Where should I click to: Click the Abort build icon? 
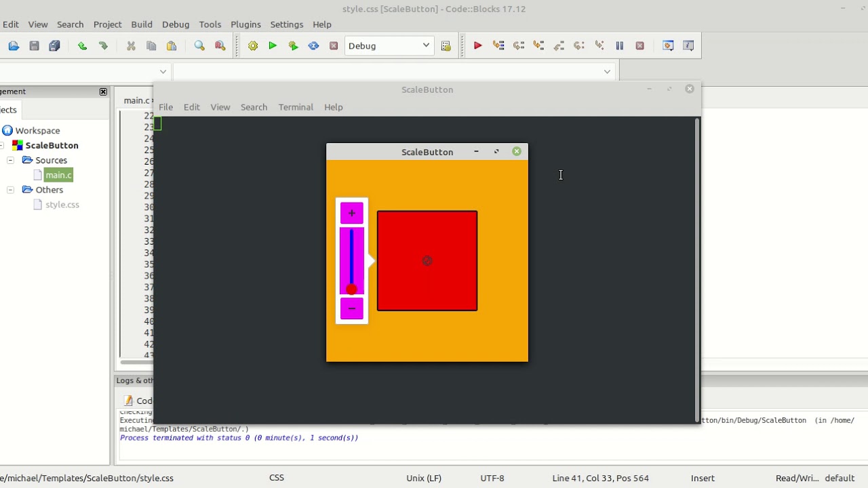[x=334, y=46]
